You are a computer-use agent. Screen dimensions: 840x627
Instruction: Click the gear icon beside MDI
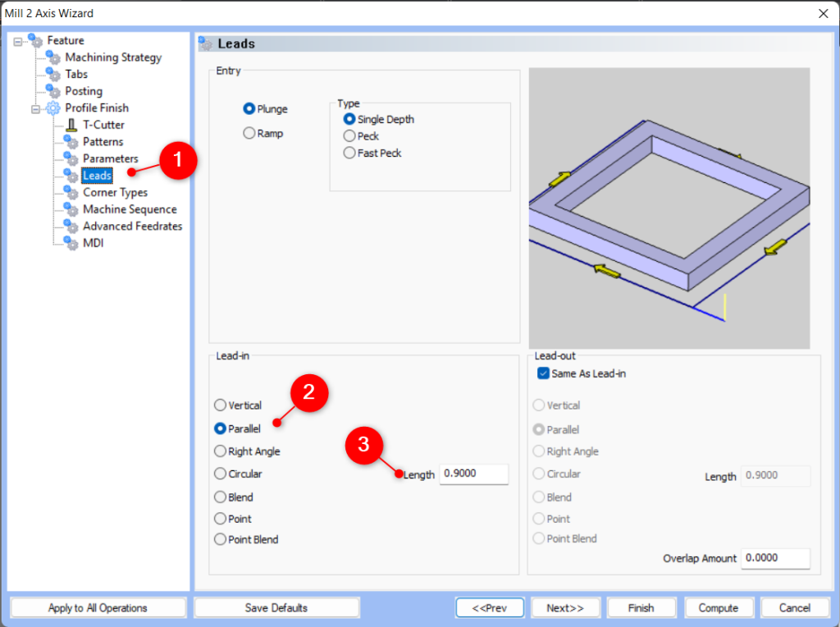tap(71, 243)
